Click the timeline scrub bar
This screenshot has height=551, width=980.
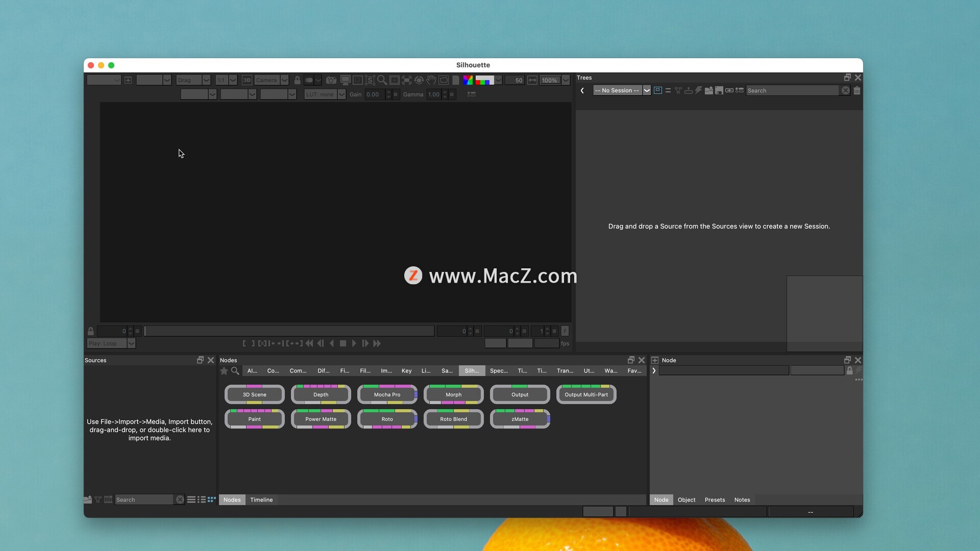[x=289, y=331]
